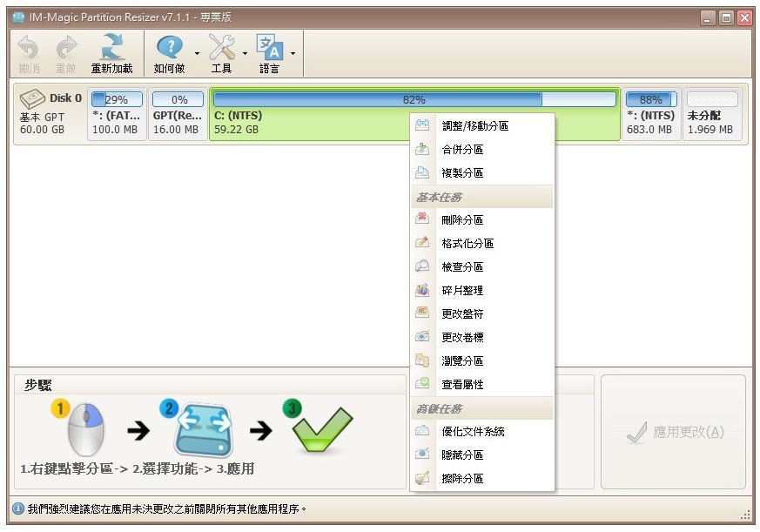Expand the 工具 dropdown arrow
The height and width of the screenshot is (532, 760).
[245, 53]
